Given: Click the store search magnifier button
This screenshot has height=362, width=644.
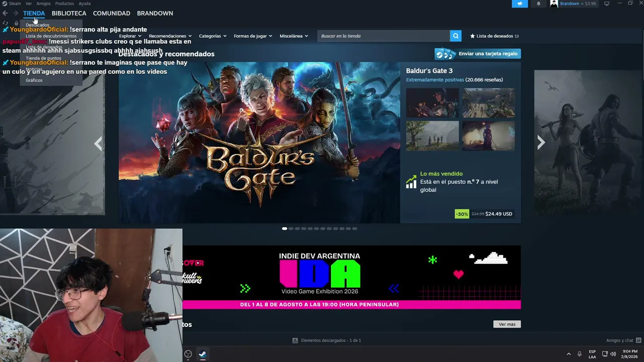Looking at the screenshot, I should pos(455,36).
